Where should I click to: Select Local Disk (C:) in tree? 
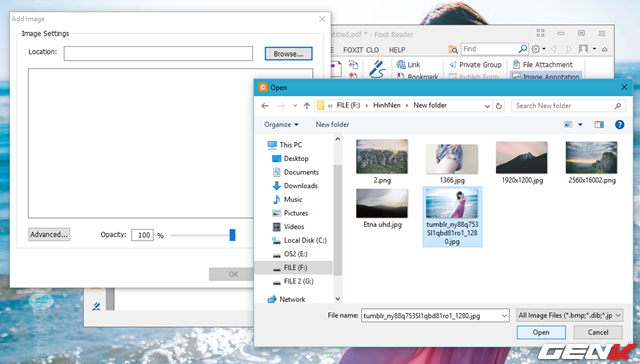(299, 240)
